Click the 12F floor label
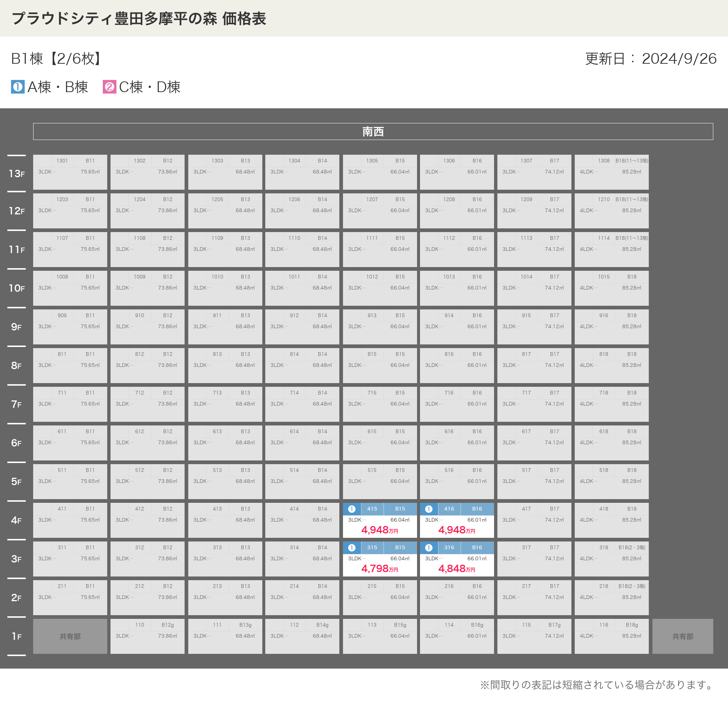The image size is (728, 701). point(17,211)
